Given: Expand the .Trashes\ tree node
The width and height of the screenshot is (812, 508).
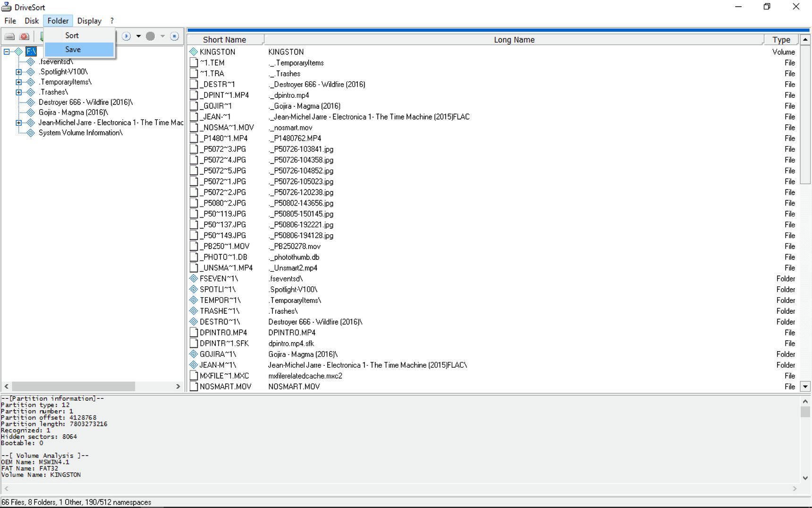Looking at the screenshot, I should (x=18, y=92).
